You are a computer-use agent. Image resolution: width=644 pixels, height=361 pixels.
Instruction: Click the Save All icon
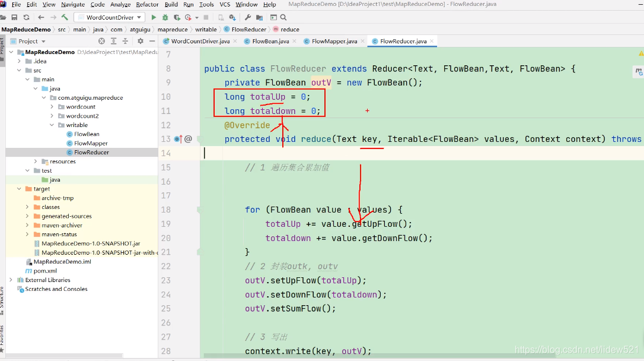(x=14, y=17)
